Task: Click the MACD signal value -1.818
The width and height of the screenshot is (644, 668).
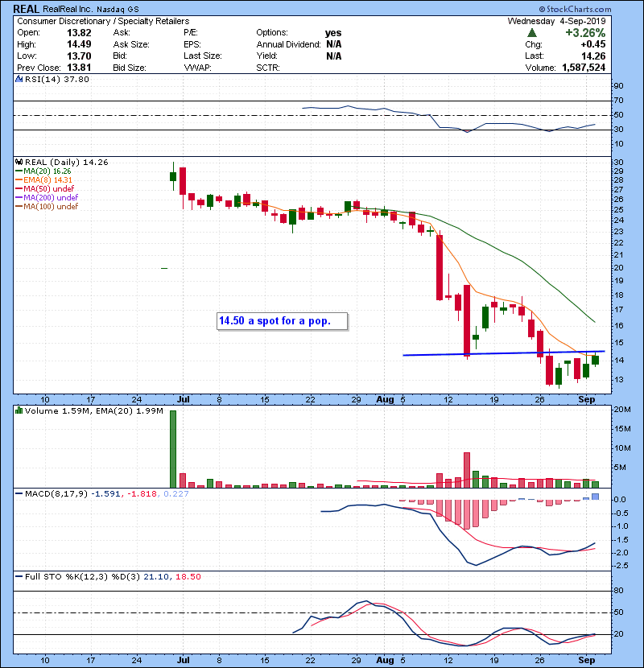Action: tap(143, 494)
